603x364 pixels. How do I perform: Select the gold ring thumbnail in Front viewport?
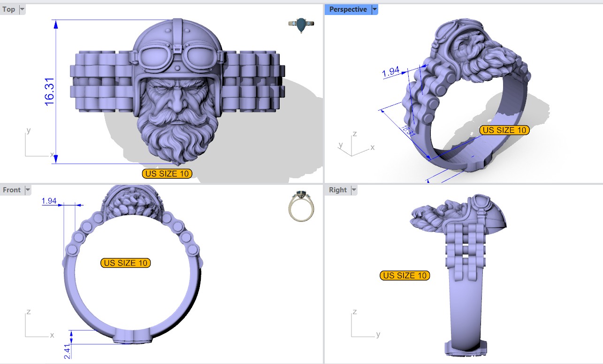(x=300, y=206)
